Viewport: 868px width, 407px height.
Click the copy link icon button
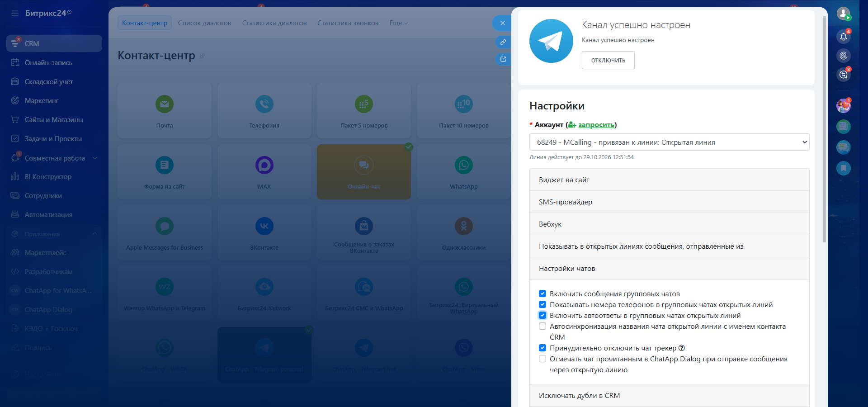point(503,42)
